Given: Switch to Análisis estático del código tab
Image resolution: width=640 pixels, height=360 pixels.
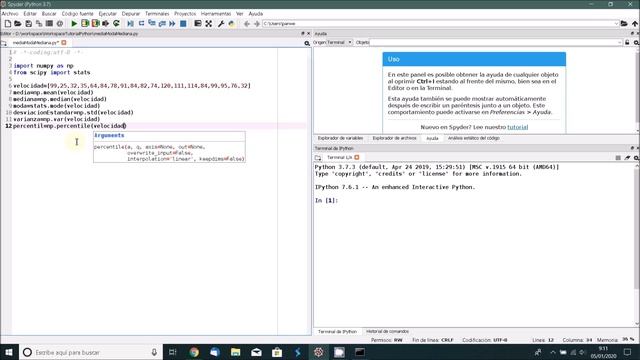Looking at the screenshot, I should (473, 138).
